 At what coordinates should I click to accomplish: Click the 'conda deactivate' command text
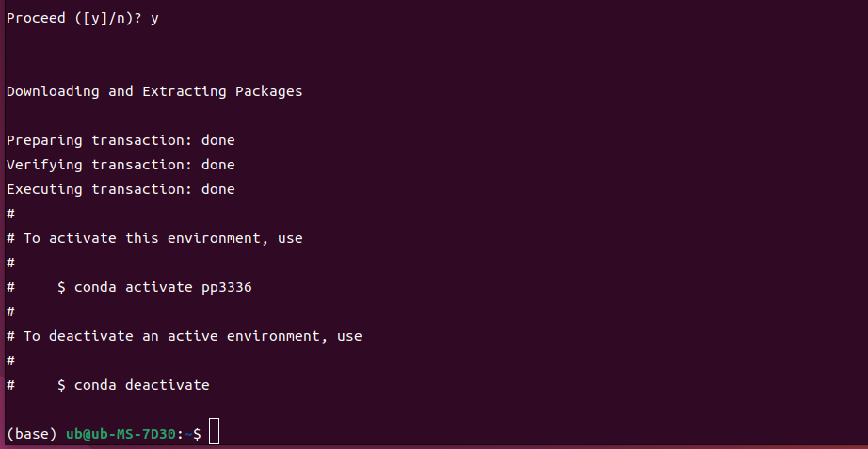click(141, 385)
